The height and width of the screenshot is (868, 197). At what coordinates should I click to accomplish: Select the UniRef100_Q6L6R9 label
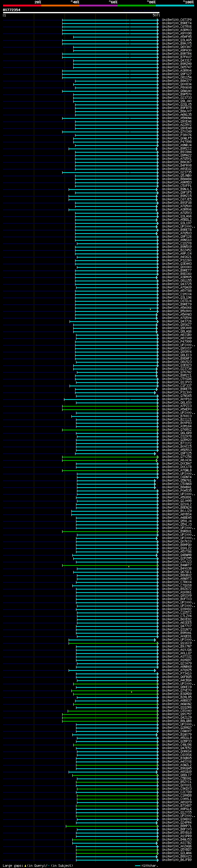pyautogui.click(x=176, y=433)
